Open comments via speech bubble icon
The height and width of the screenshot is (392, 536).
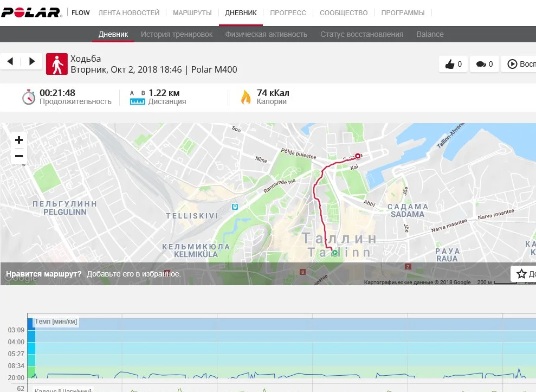484,64
